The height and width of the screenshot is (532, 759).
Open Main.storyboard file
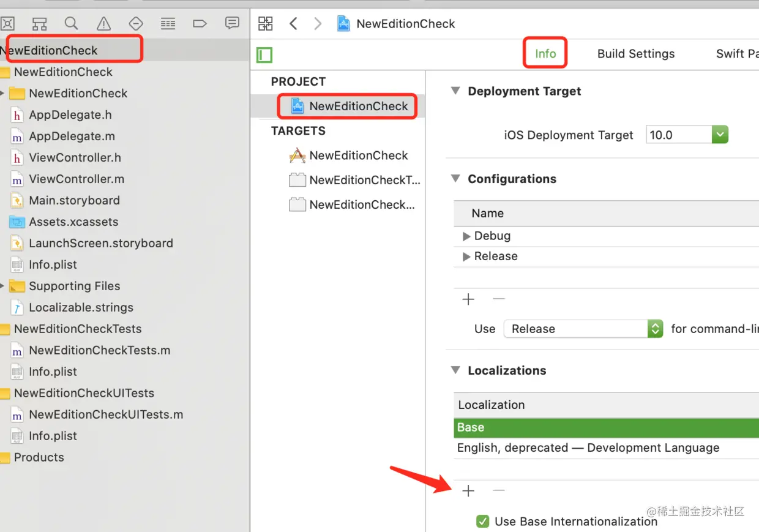coord(74,200)
